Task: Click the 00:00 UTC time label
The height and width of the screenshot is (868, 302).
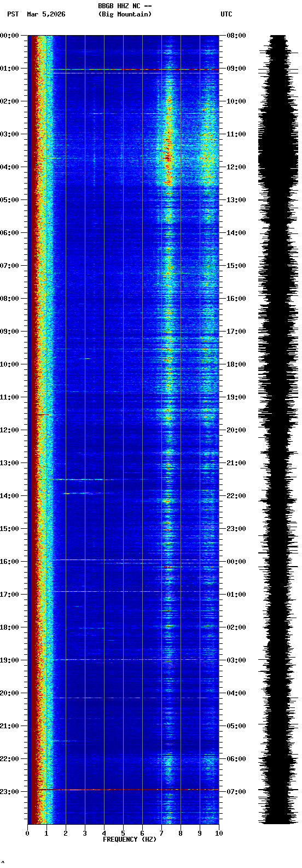Action: point(236,562)
